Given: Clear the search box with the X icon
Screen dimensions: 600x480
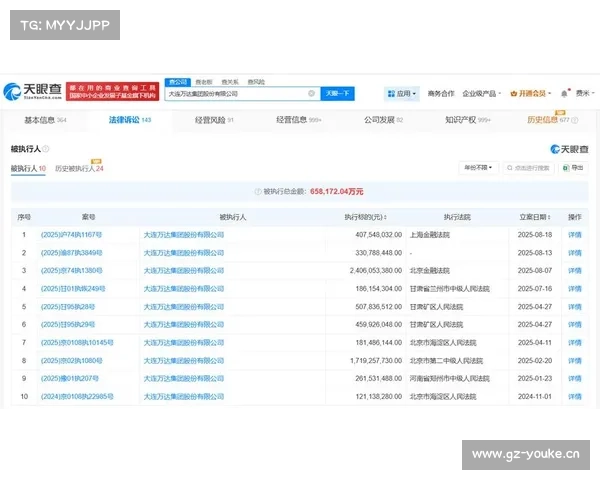Looking at the screenshot, I should 311,93.
